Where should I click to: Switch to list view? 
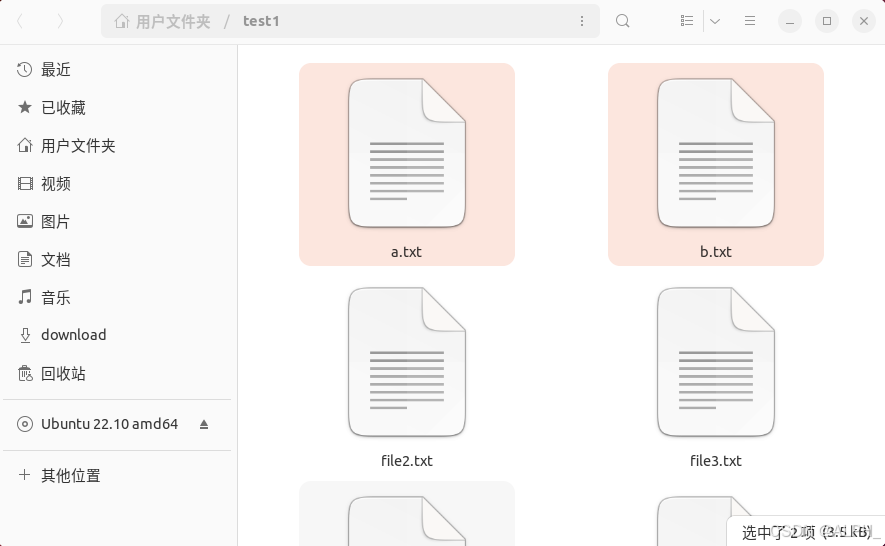pos(687,21)
